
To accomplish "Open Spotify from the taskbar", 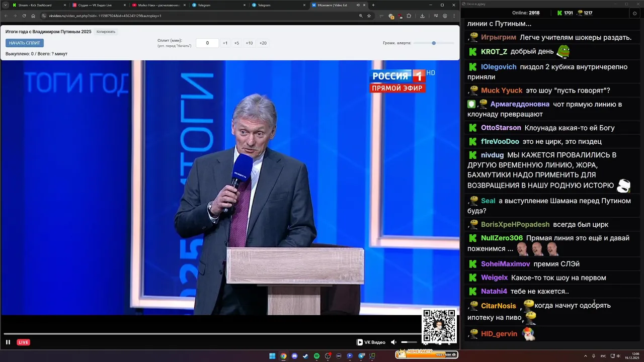I will point(316,356).
